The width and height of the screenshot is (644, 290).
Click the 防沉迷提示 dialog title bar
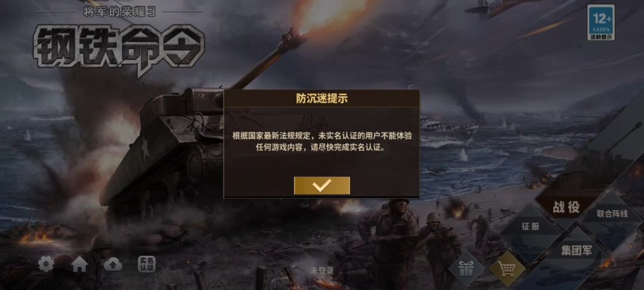click(x=321, y=98)
